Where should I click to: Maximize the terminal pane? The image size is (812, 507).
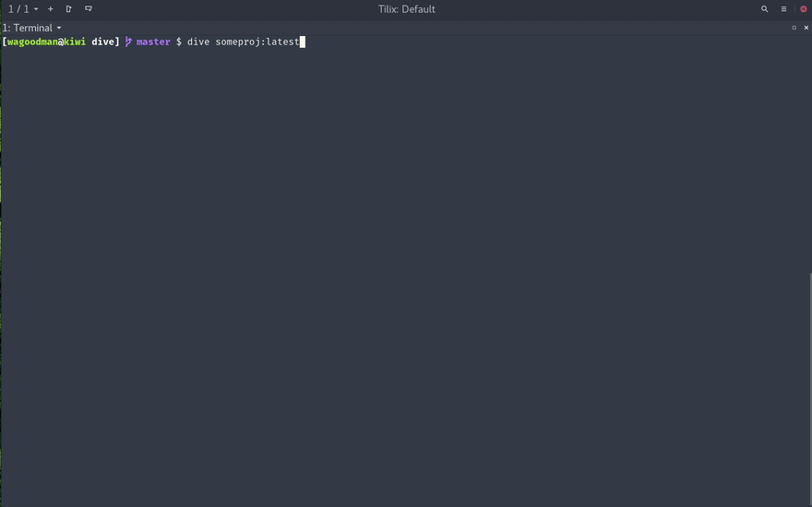pyautogui.click(x=794, y=28)
